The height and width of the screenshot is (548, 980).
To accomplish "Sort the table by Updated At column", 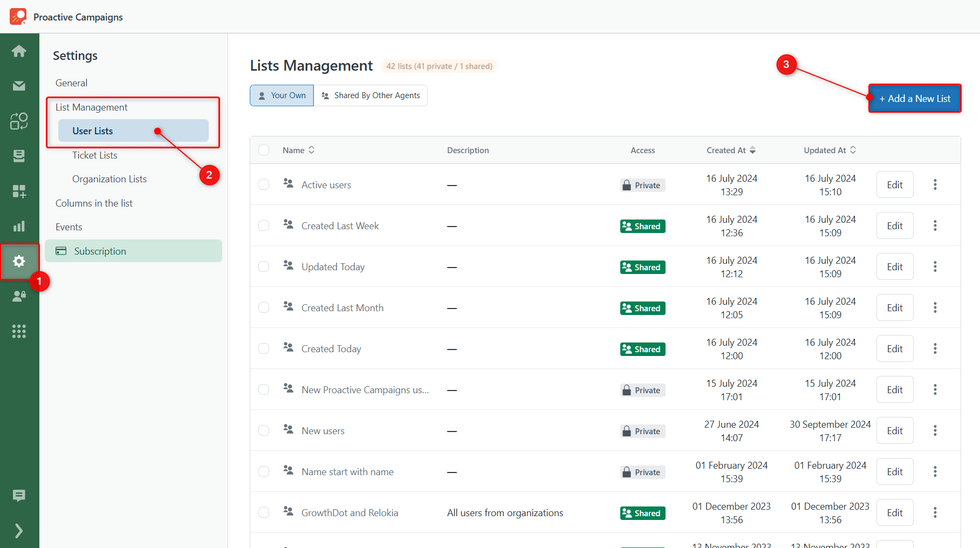I will click(x=830, y=150).
